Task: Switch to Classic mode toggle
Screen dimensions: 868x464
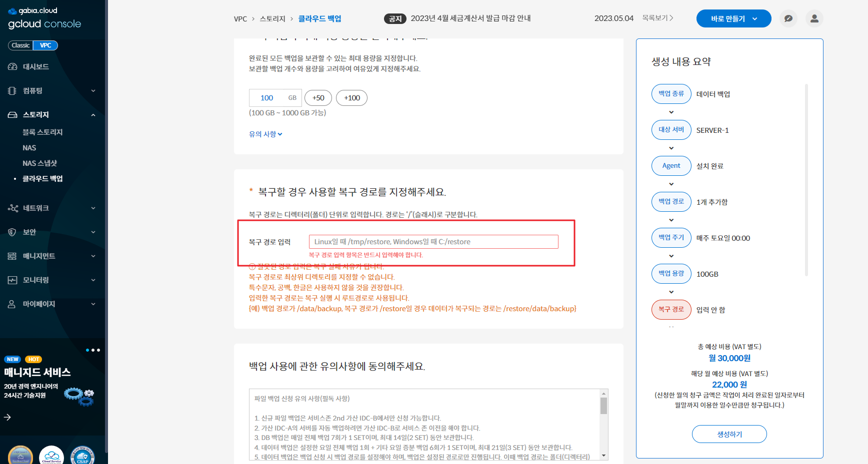Action: pyautogui.click(x=20, y=45)
